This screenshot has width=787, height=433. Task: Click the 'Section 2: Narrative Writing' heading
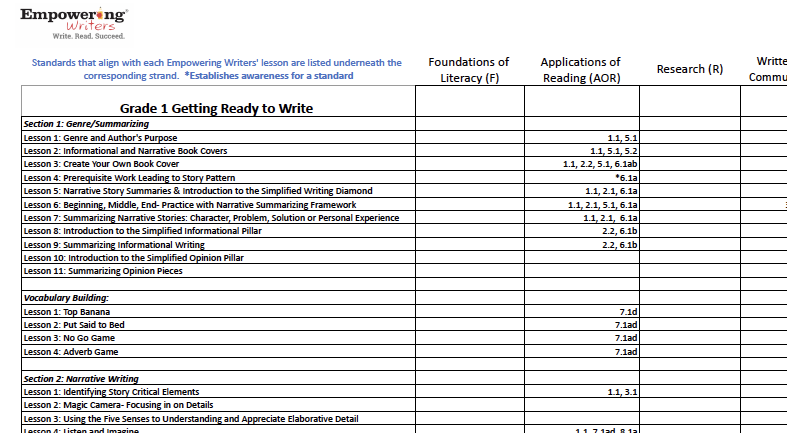(x=80, y=379)
